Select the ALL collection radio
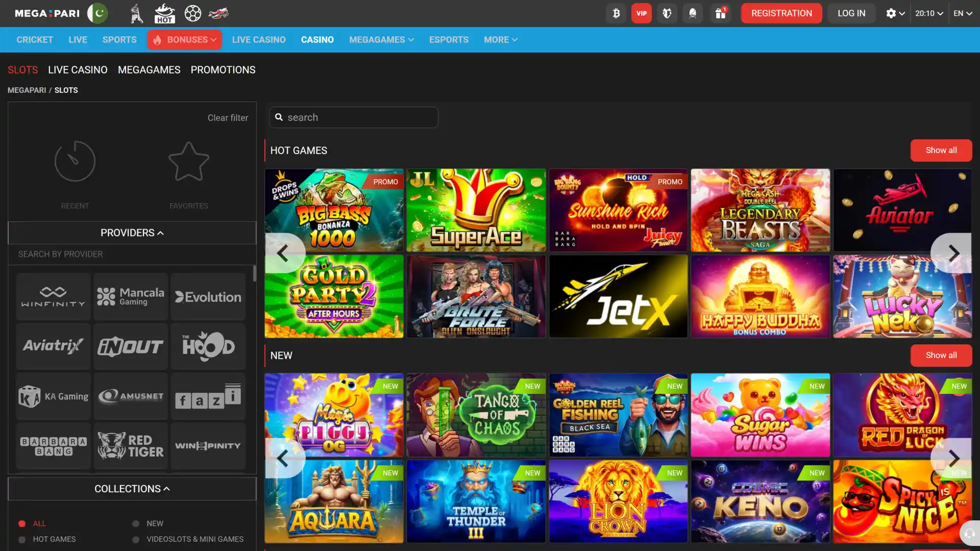Screen dimensions: 980x551 click(x=22, y=523)
